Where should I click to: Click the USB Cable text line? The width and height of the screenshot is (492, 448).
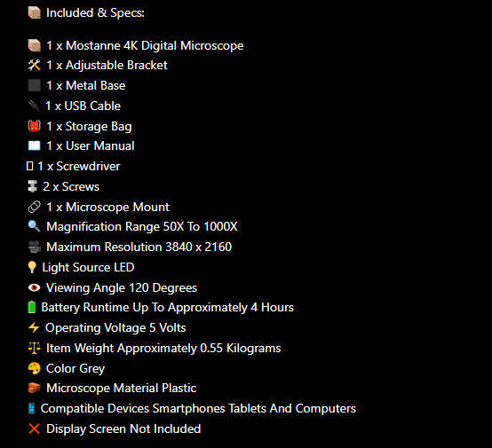tap(83, 106)
